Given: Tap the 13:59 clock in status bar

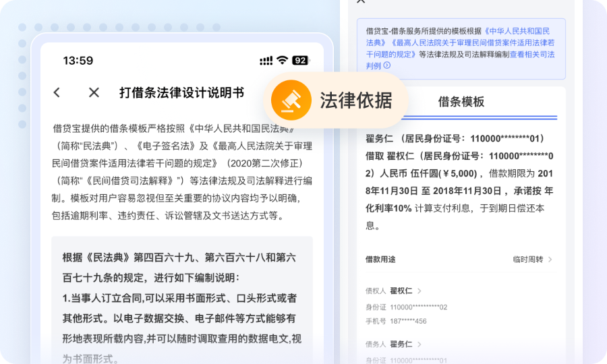Looking at the screenshot, I should tap(78, 61).
